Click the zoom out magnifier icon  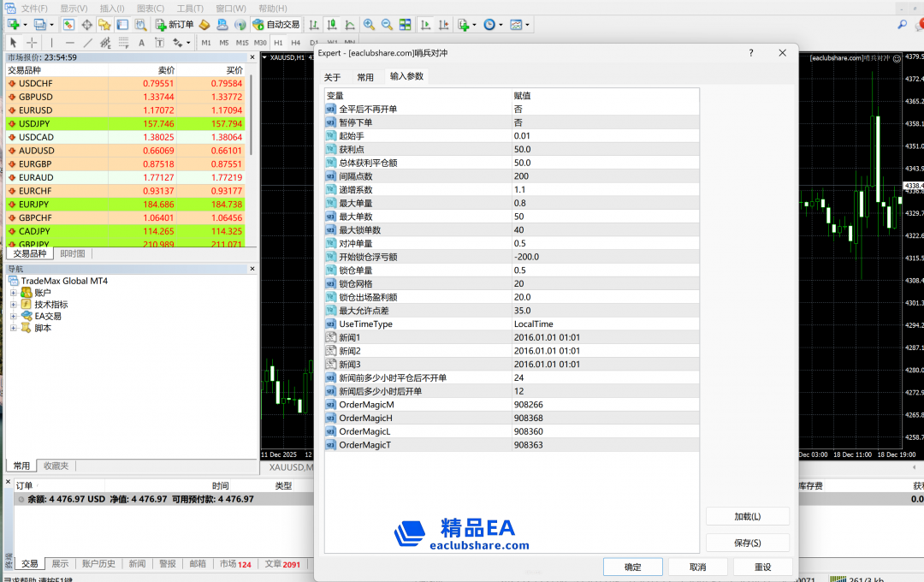pyautogui.click(x=387, y=25)
